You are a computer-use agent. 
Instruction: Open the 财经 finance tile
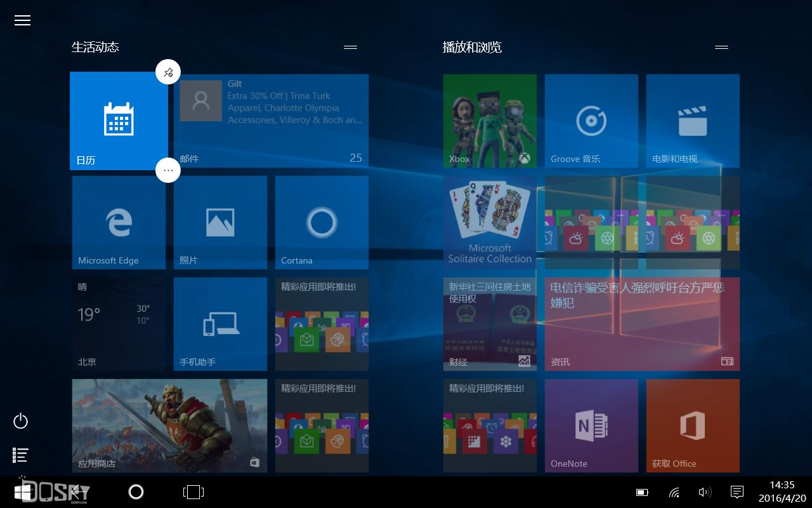[490, 324]
